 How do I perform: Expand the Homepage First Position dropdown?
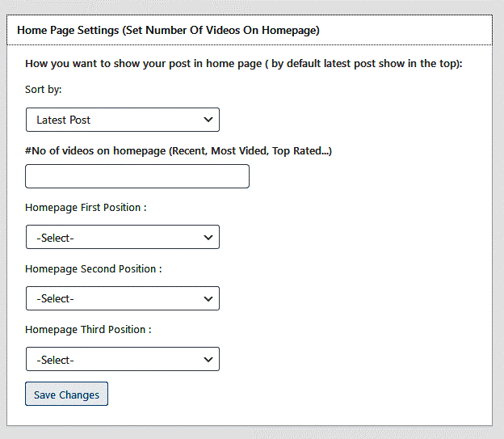(123, 237)
